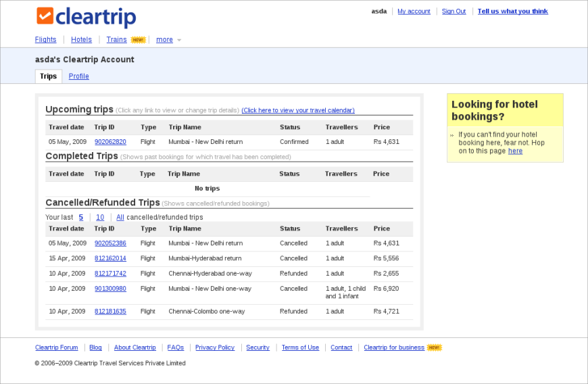Click price 'Rs 5,556'
Image resolution: width=588 pixels, height=384 pixels.
coord(386,258)
